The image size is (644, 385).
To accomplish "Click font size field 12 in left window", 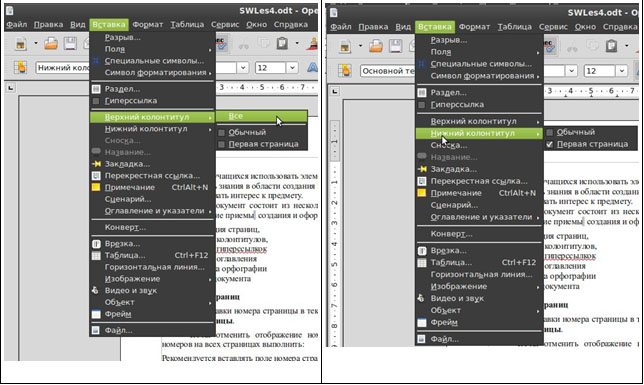I will point(271,67).
